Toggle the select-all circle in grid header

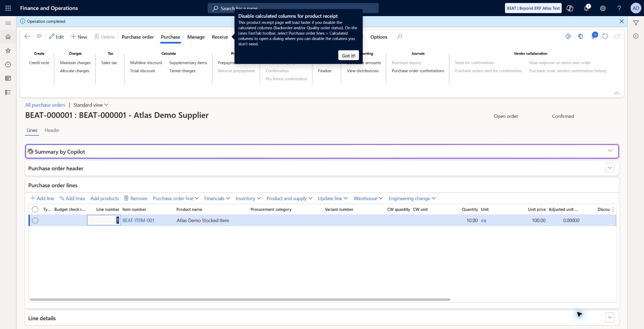pos(35,209)
